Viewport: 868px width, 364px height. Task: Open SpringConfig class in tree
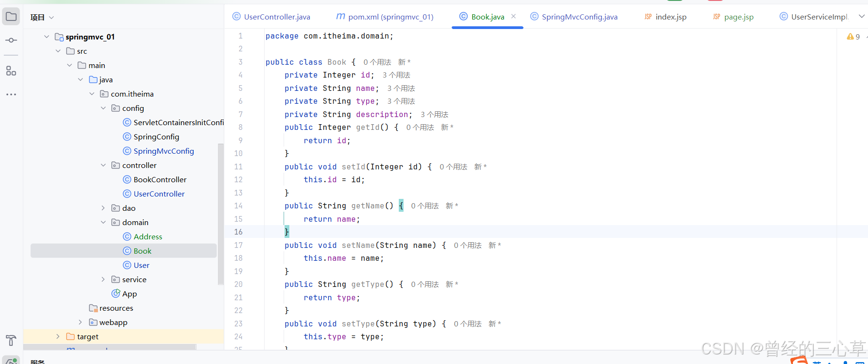pos(151,137)
